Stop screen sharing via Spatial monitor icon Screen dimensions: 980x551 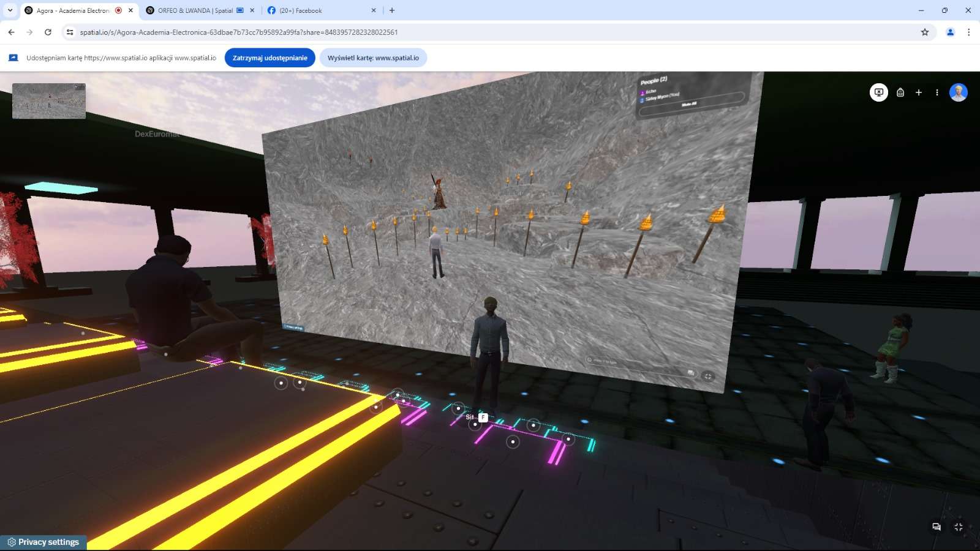point(879,92)
